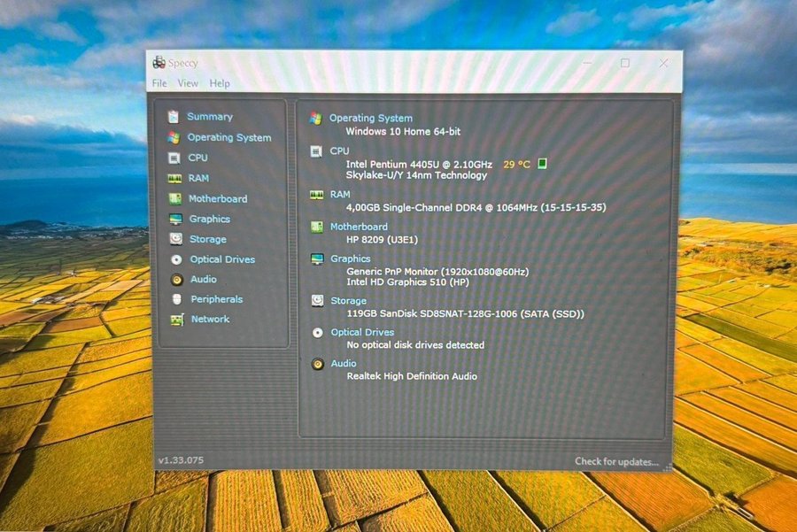Image resolution: width=797 pixels, height=532 pixels.
Task: Click 'No optical disk drives detected' text
Action: (x=415, y=345)
